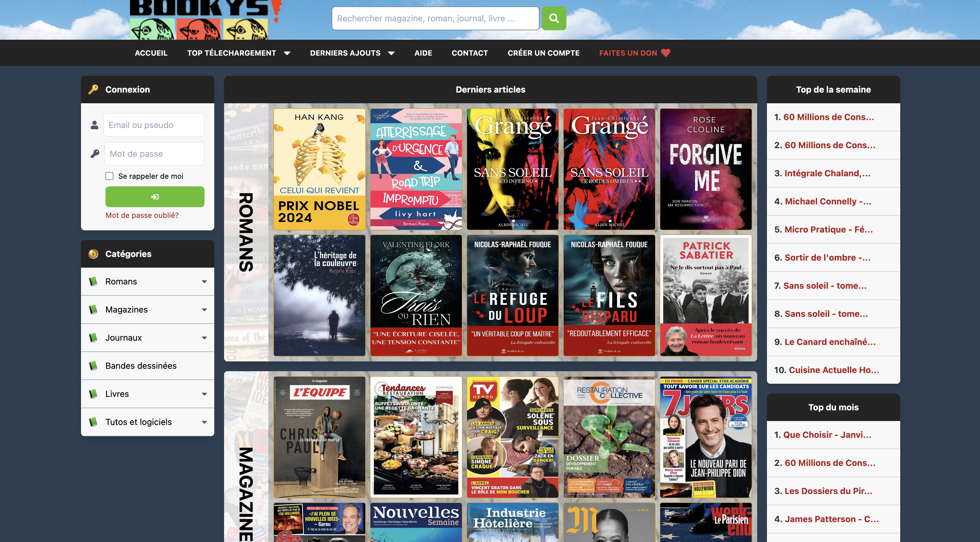
Task: Click the heart icon beside Faites un don
Action: pos(666,53)
